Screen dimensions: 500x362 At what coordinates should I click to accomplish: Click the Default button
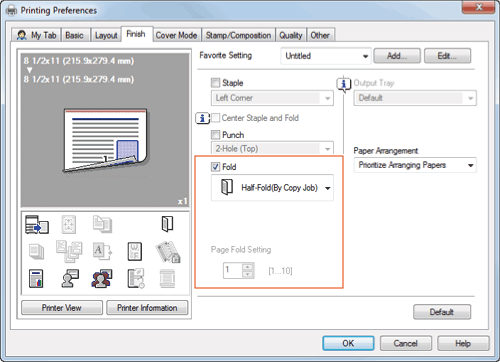pos(442,312)
